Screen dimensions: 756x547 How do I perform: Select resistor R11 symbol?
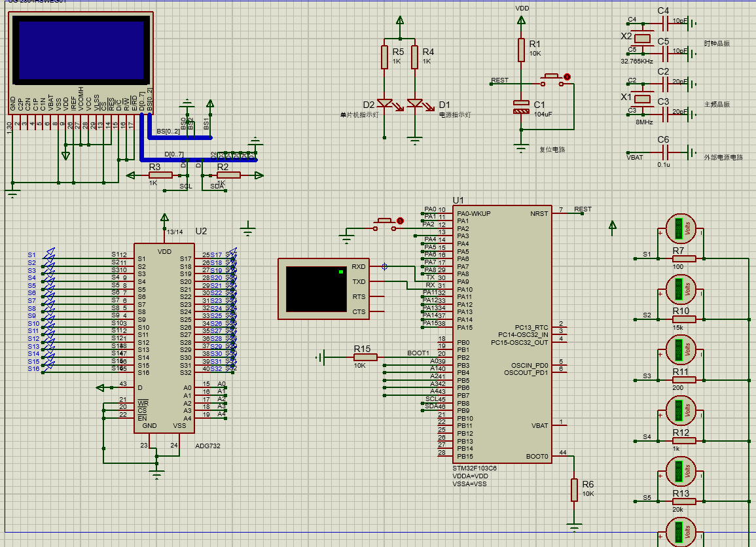click(684, 379)
